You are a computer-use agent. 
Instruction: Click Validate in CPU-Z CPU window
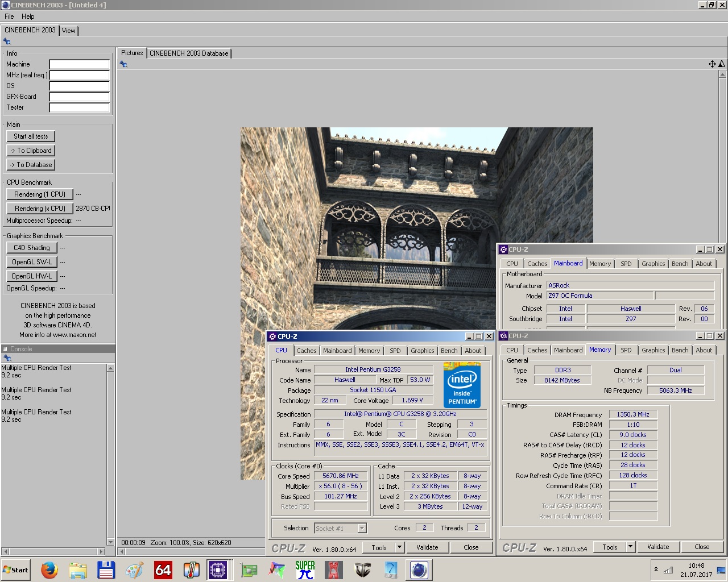(427, 547)
